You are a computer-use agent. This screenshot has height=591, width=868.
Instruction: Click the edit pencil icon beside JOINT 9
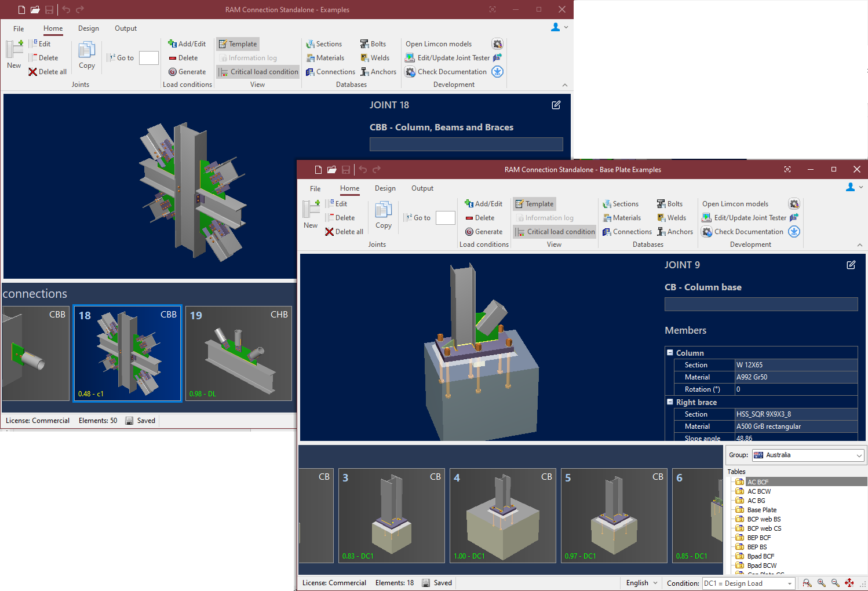pos(851,265)
